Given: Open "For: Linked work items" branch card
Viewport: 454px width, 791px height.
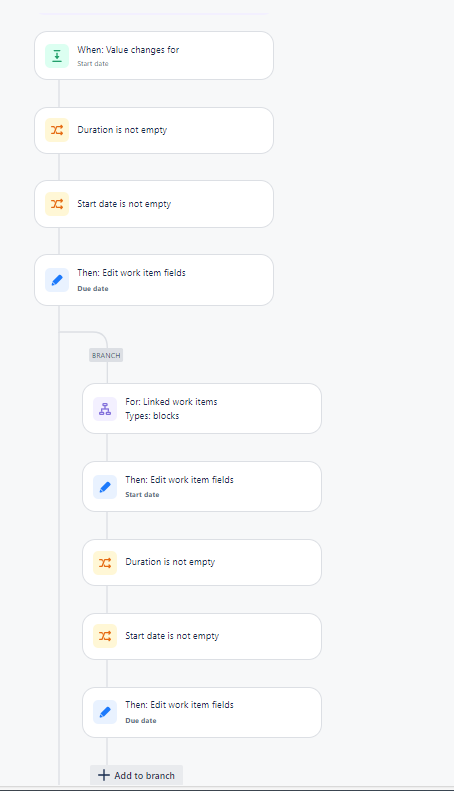Looking at the screenshot, I should pyautogui.click(x=202, y=409).
